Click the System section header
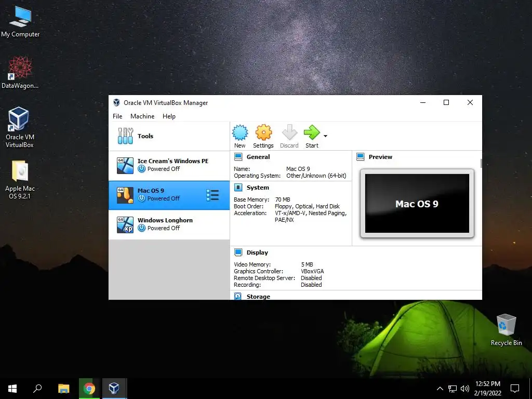Viewport: 532px width, 399px height. [x=258, y=187]
